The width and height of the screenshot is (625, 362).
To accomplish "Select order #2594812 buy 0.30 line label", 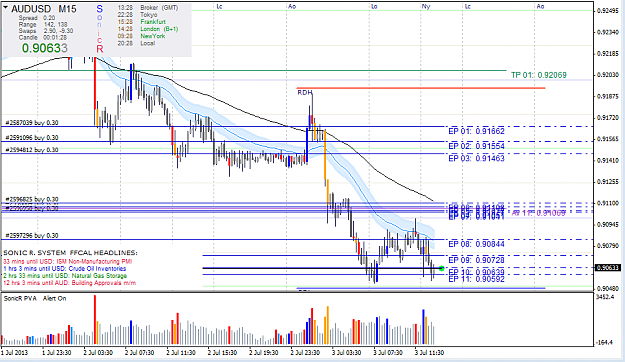I will 32,150.
